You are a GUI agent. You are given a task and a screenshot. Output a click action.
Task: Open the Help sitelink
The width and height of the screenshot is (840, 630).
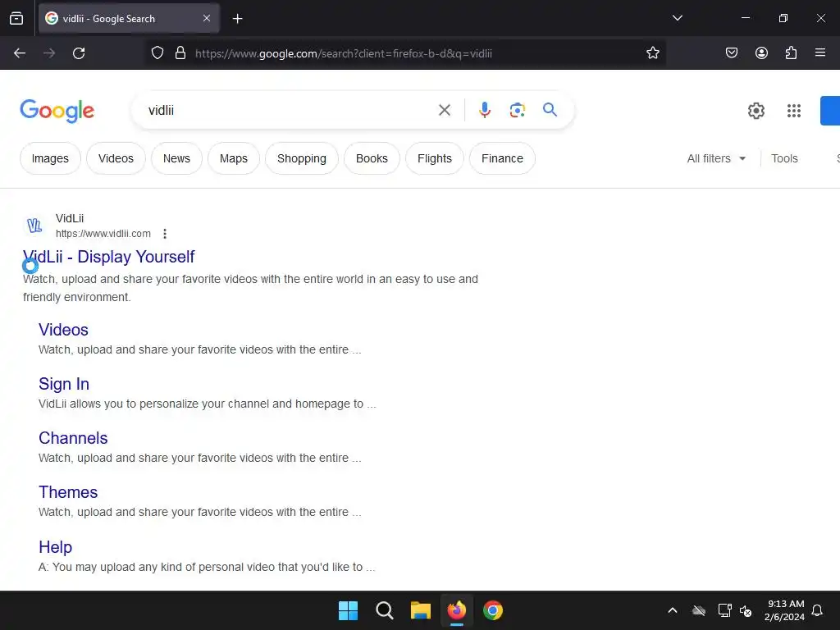[x=55, y=546]
